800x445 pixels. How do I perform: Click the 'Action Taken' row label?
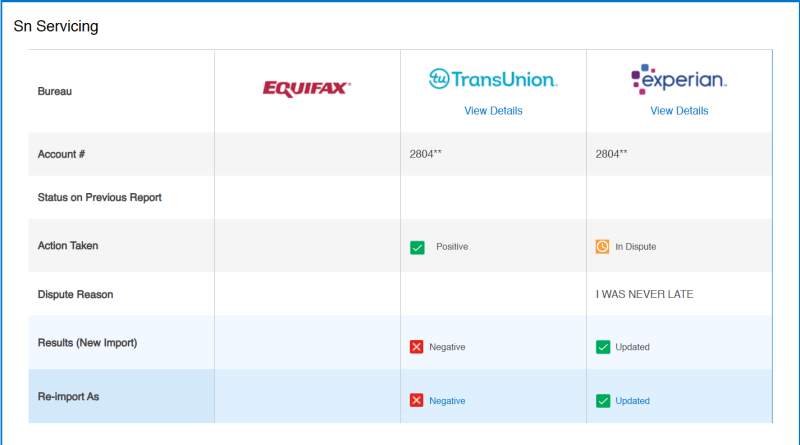(68, 246)
